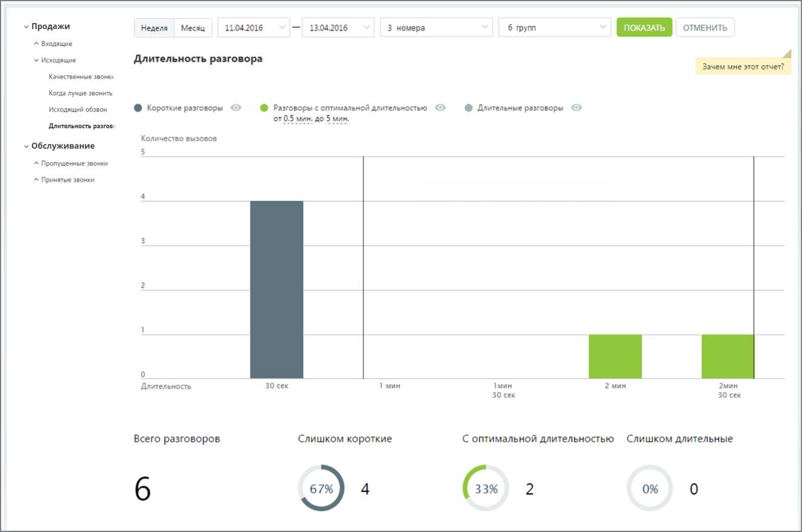This screenshot has width=802, height=532.
Task: Toggle visibility of Длительные разговоры series
Action: (577, 108)
